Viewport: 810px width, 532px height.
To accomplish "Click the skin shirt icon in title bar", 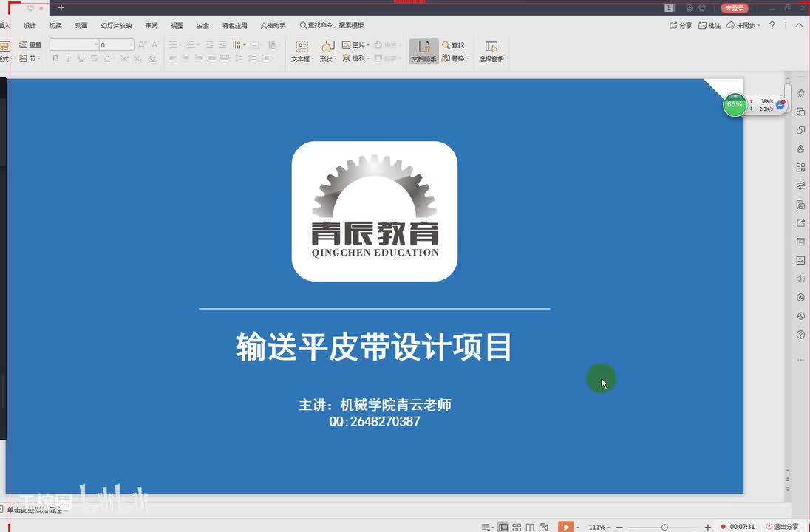I will [x=702, y=7].
